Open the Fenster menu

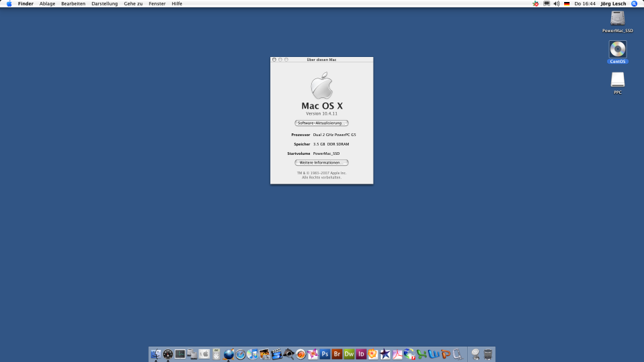(157, 4)
